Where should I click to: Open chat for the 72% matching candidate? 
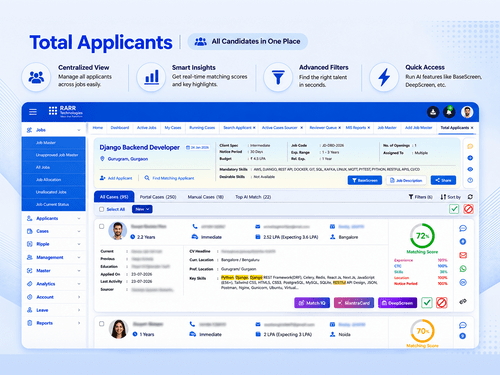(x=463, y=228)
